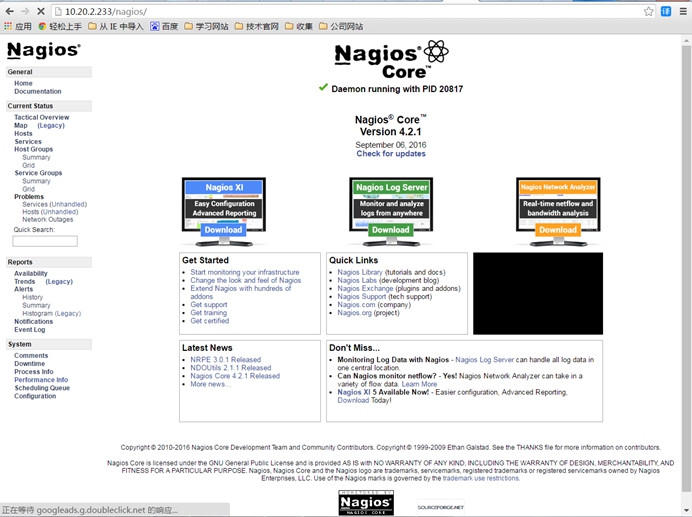Open the Apps shortcut in bookmarks bar

pos(18,26)
